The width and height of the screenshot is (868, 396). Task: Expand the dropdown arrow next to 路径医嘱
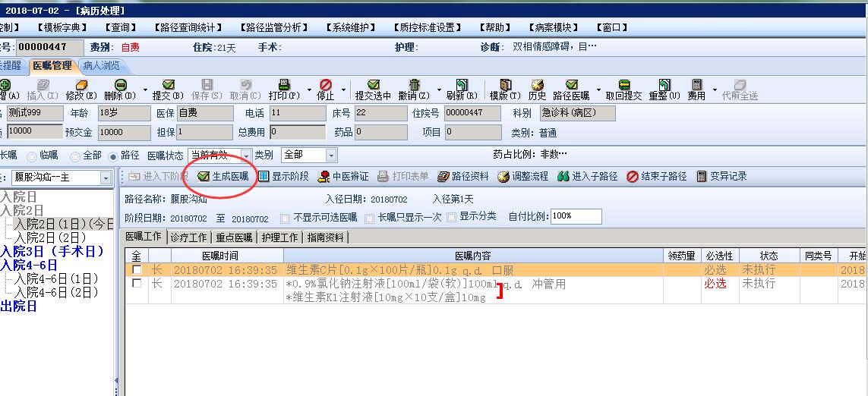coord(599,90)
